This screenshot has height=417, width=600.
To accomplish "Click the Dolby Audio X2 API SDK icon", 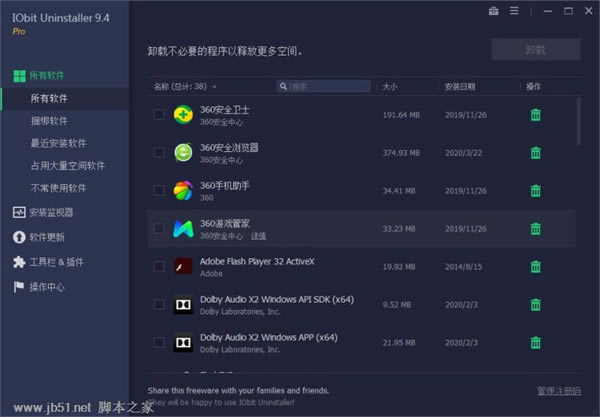I will [x=183, y=305].
